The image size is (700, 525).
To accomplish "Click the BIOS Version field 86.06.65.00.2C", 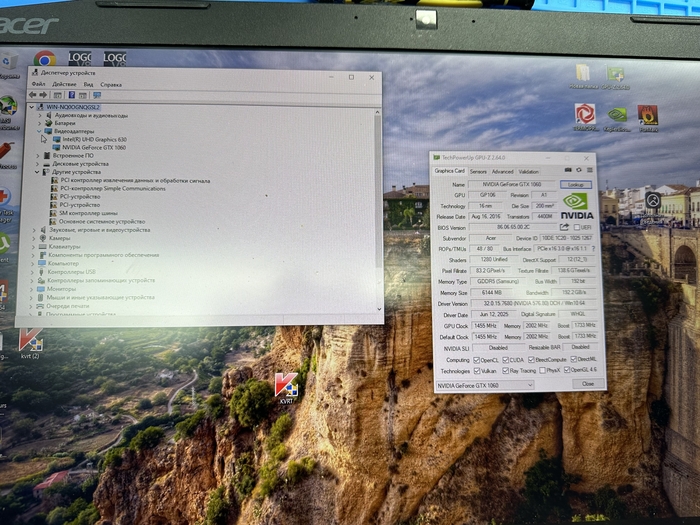I will coord(513,227).
